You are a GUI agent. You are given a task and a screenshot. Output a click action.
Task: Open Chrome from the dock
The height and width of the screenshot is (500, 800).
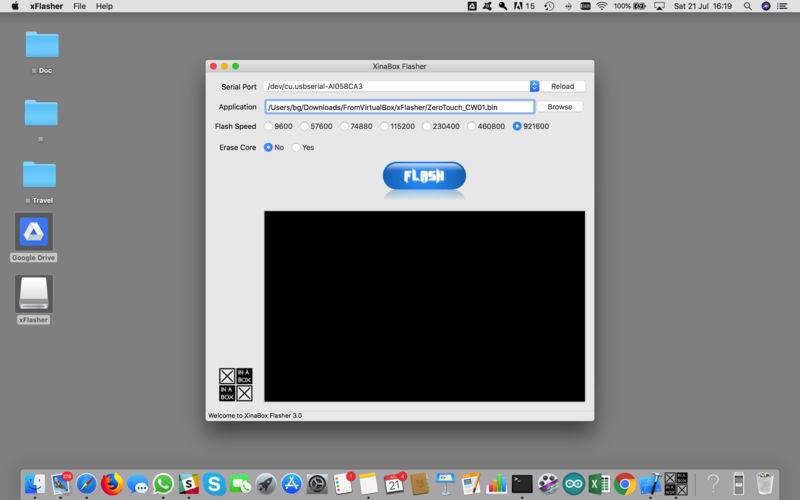pos(624,484)
